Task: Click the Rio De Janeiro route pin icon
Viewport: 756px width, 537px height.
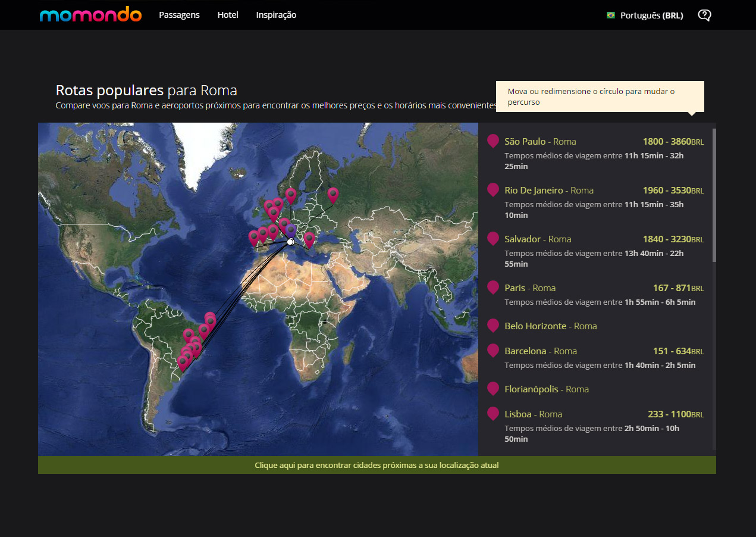Action: 493,190
